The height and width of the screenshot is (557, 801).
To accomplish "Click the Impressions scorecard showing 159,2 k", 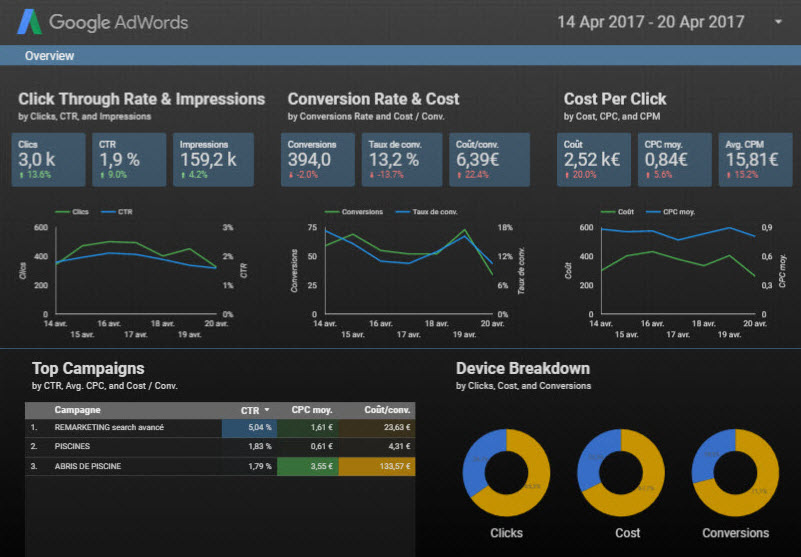I will (x=213, y=159).
